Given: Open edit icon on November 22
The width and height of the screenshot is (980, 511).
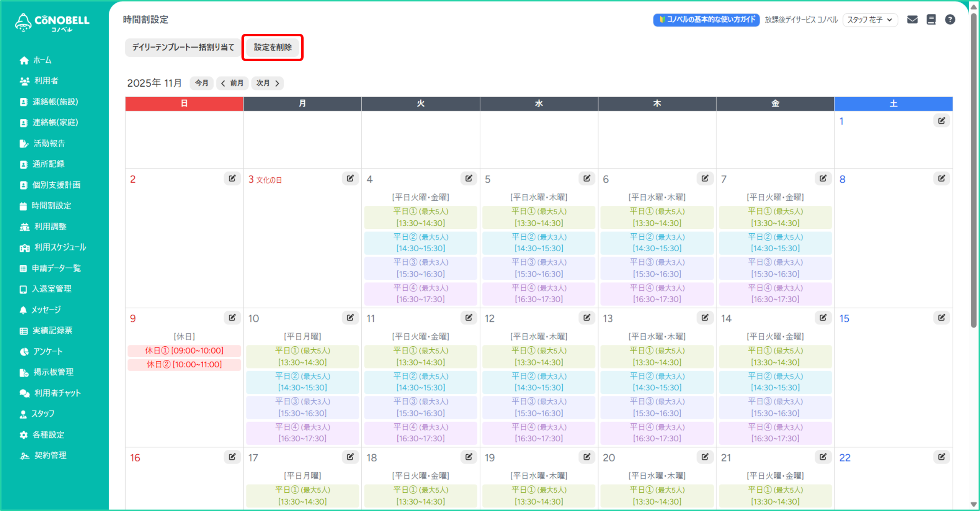Looking at the screenshot, I should [x=941, y=457].
